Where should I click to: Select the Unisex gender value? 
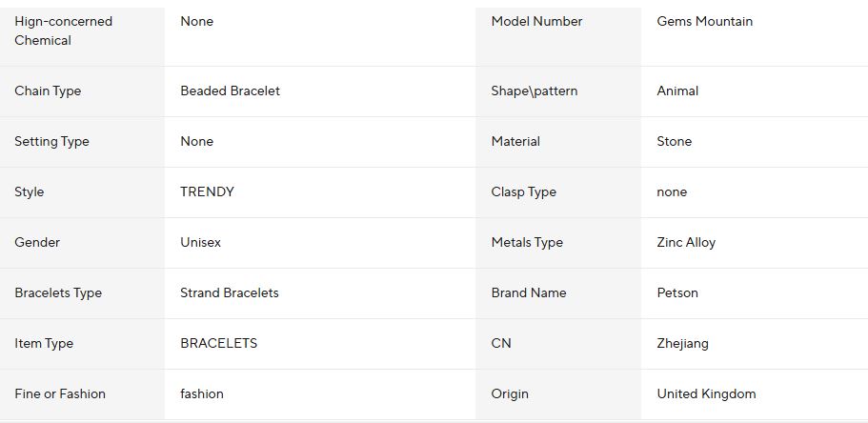coord(200,243)
